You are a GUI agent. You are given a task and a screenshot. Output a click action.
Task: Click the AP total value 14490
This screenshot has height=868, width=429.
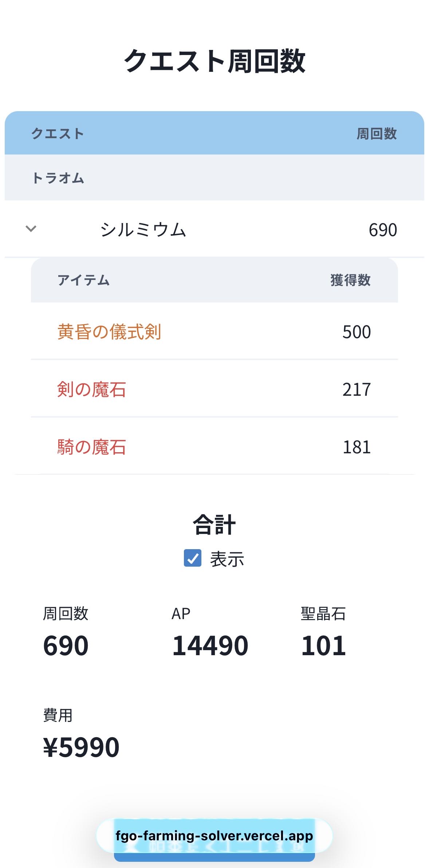(x=210, y=646)
